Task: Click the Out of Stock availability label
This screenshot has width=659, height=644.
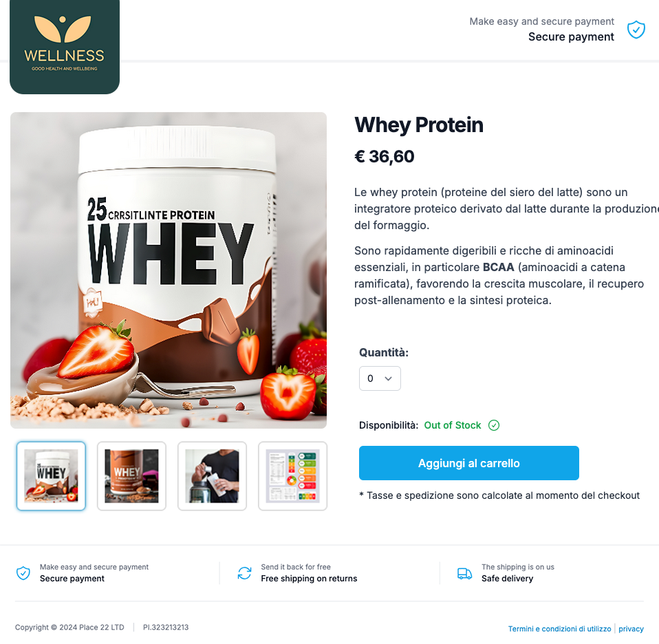Action: (452, 425)
